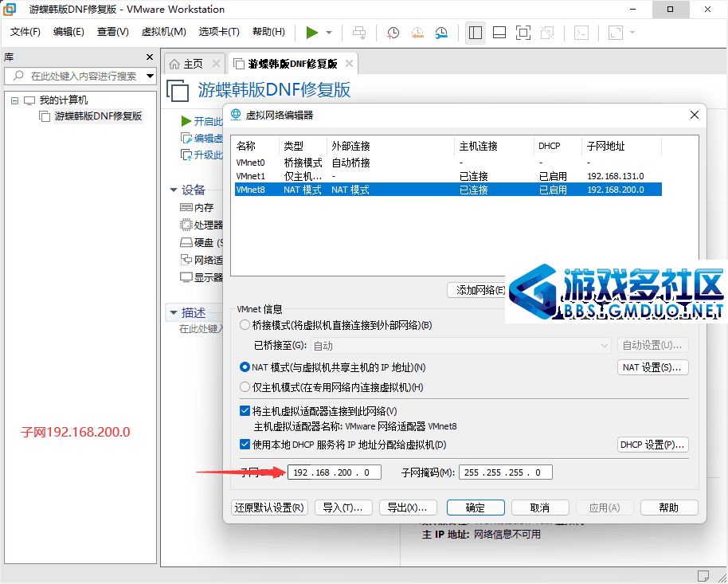The image size is (728, 584).
Task: Collapse the 描述 section
Action: tap(174, 312)
